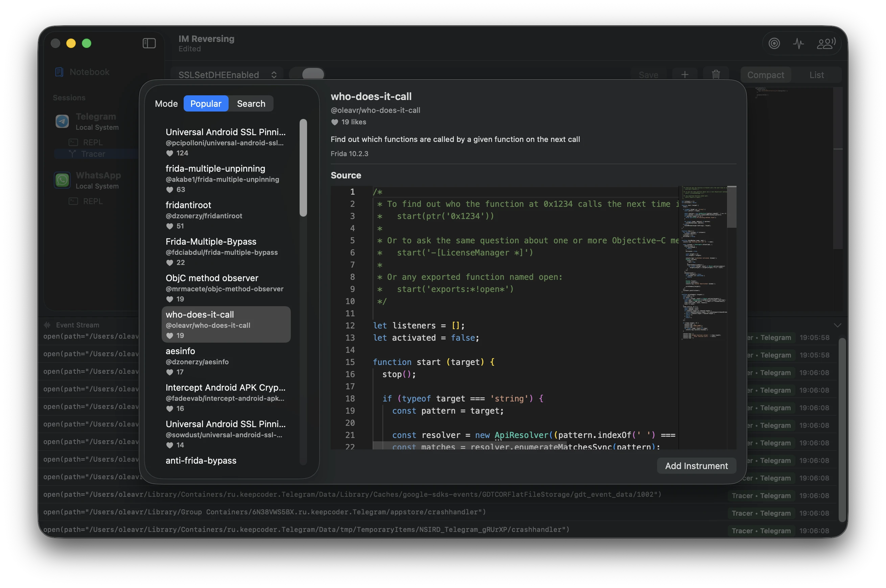
Task: Select Universal Android SSL Pinning by sowdust
Action: (x=226, y=434)
